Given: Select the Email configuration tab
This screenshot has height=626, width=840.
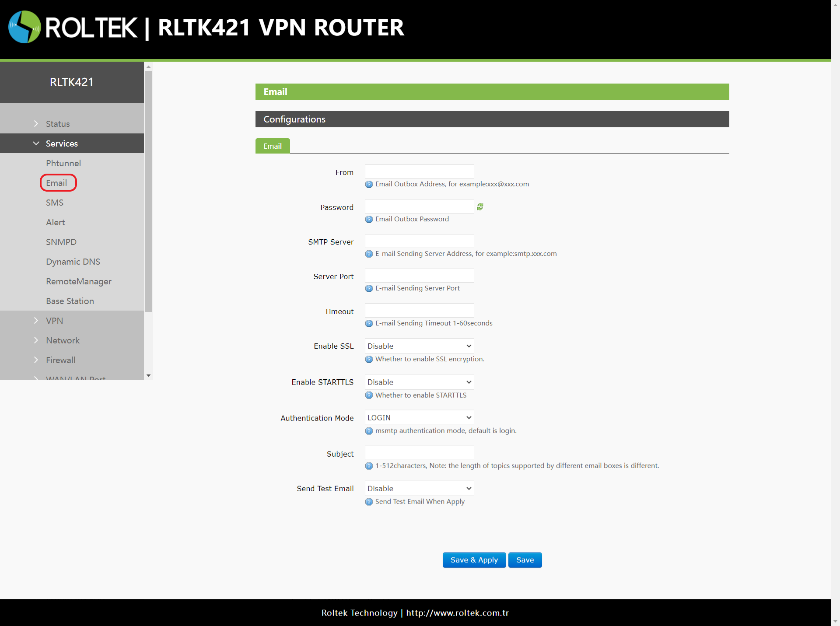Looking at the screenshot, I should pyautogui.click(x=273, y=146).
